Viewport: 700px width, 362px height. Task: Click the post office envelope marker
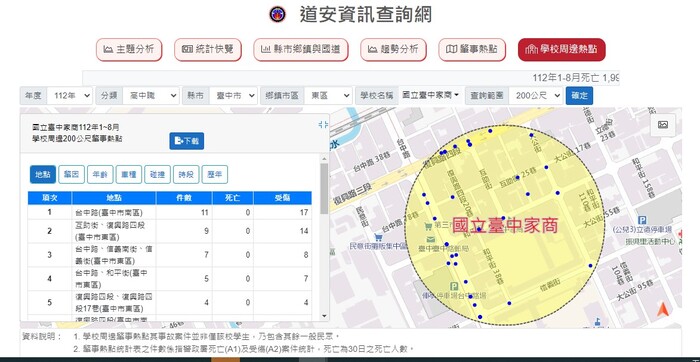(429, 239)
